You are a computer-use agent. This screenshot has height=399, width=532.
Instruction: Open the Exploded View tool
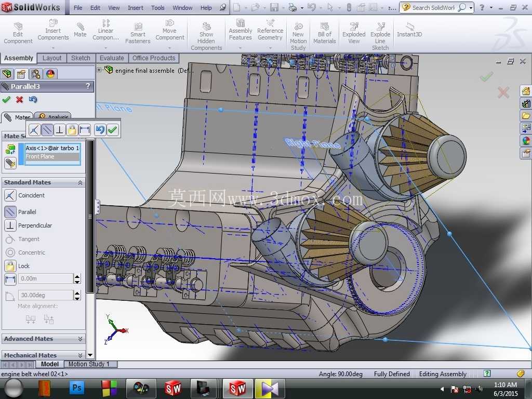tap(354, 33)
